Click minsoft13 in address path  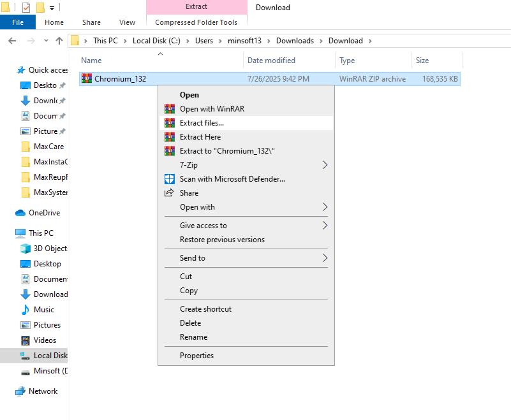244,41
